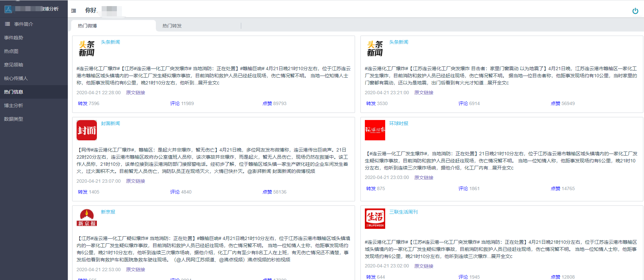The image size is (644, 280).
Task: Open 原文链接 of the 封面新闻 post
Action: coord(136,181)
